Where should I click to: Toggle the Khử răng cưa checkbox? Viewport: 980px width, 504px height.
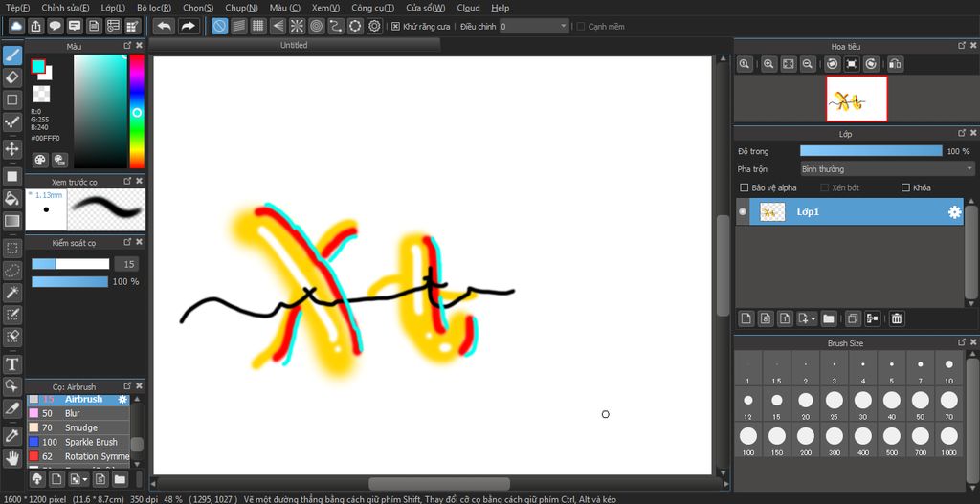click(x=395, y=26)
